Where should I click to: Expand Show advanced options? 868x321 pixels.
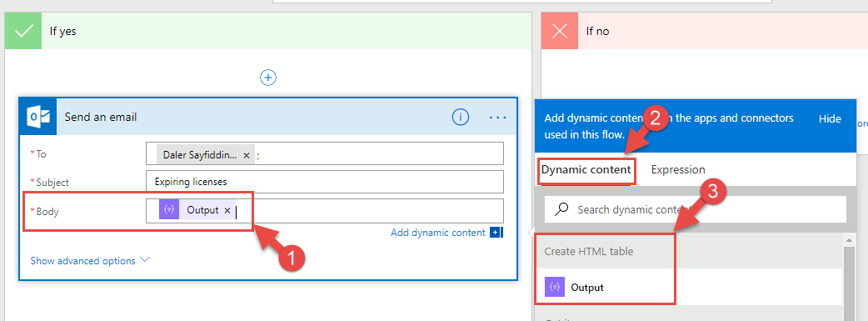(90, 261)
